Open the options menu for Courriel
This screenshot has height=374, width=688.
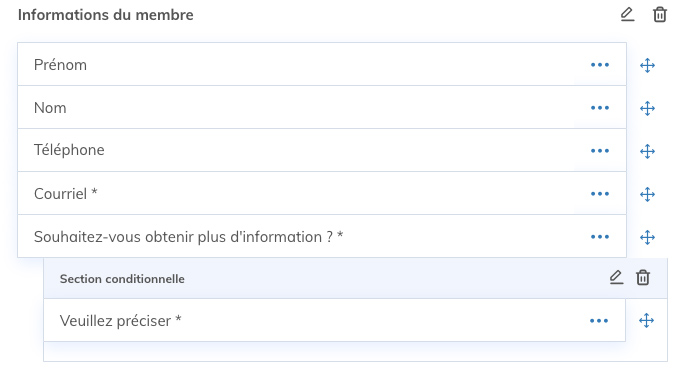point(600,194)
